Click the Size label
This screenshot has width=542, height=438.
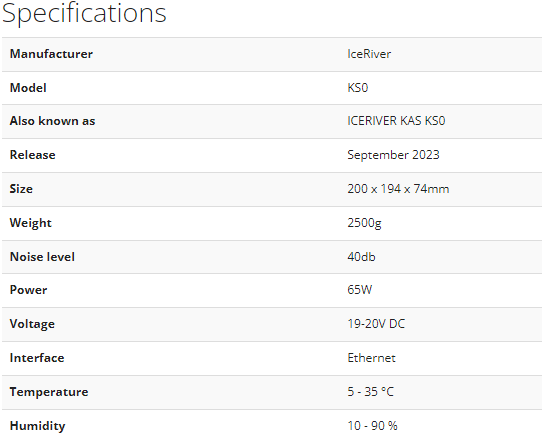(x=21, y=189)
